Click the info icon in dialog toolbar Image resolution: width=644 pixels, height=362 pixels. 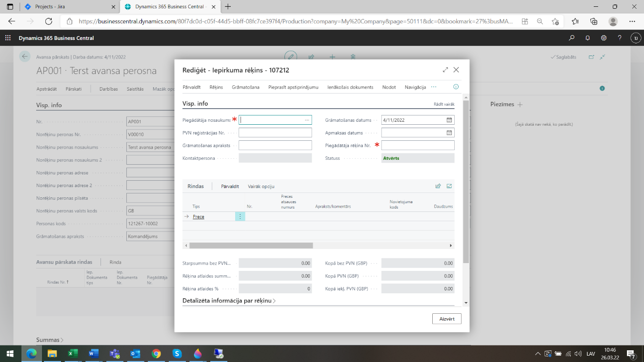(x=456, y=87)
